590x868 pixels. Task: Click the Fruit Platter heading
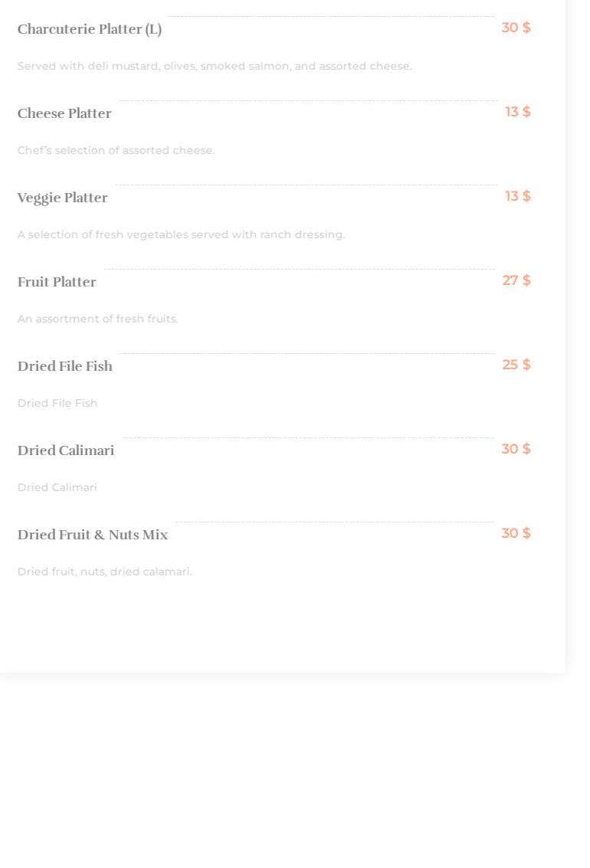[x=57, y=283]
